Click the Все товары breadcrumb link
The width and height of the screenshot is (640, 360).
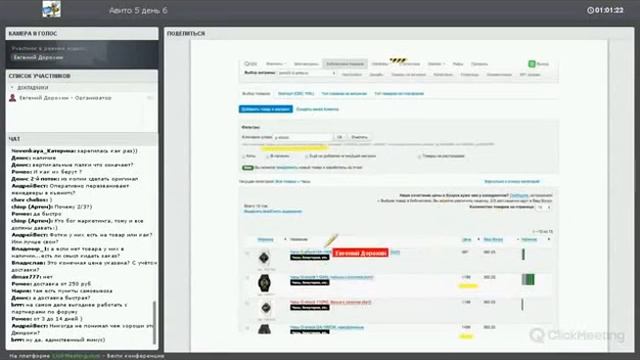point(286,181)
